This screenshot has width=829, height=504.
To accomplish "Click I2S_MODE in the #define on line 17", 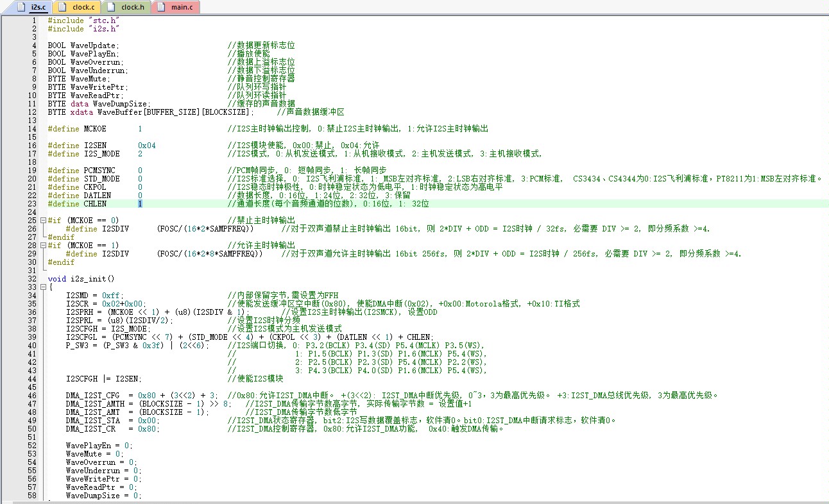I will pos(101,153).
